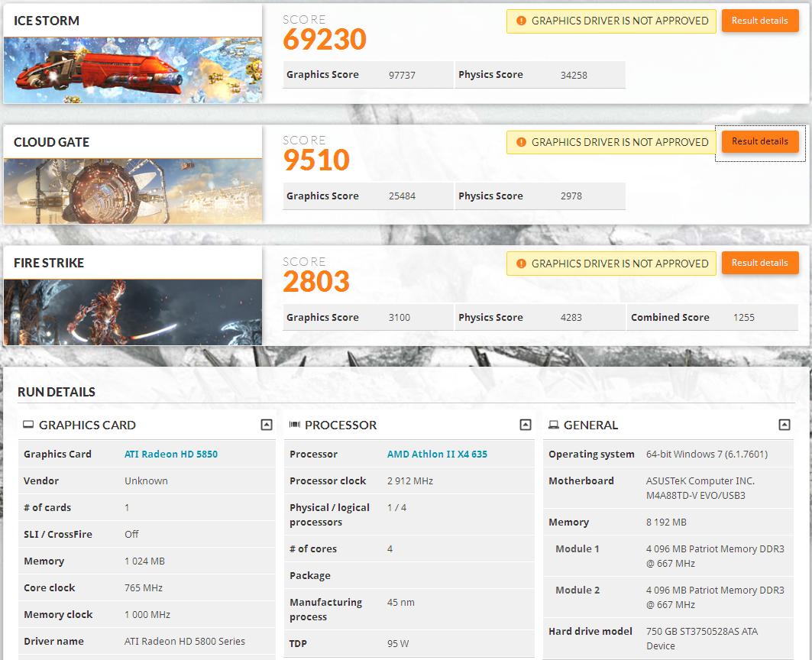This screenshot has height=660, width=812.
Task: Click the Fire Strike driver not approved warning
Action: (611, 264)
